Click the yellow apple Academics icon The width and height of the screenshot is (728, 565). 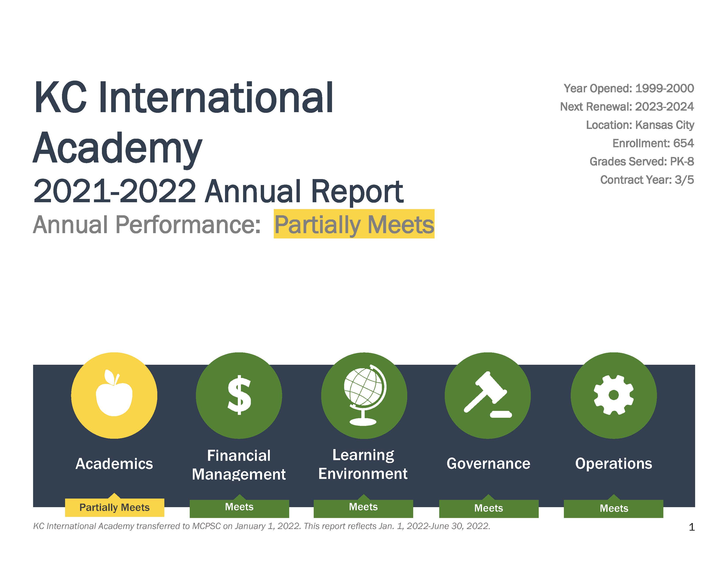tap(114, 395)
